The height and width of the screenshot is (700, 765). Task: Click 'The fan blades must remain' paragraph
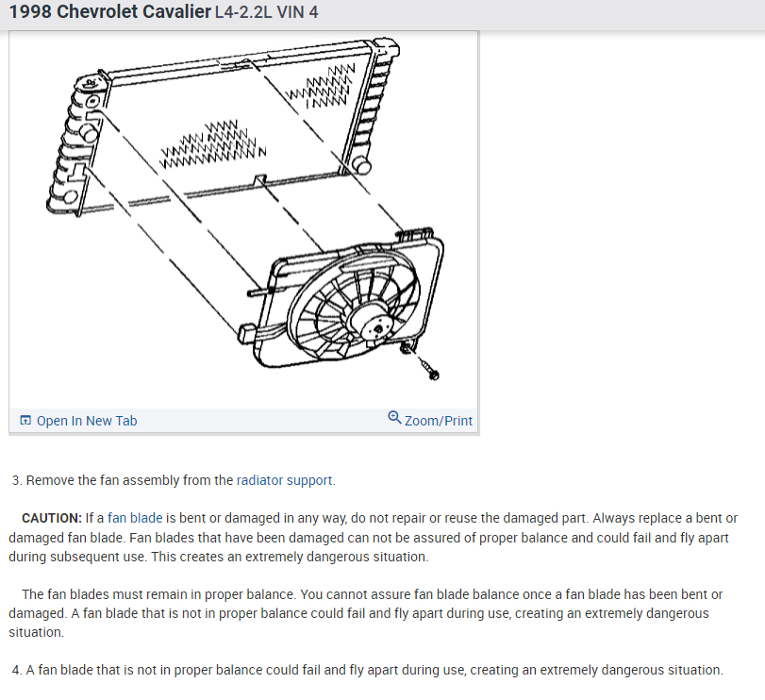pyautogui.click(x=366, y=613)
